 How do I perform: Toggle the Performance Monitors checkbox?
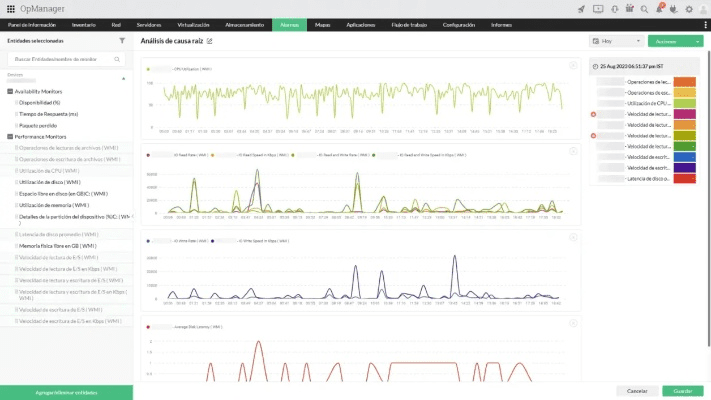click(x=10, y=136)
